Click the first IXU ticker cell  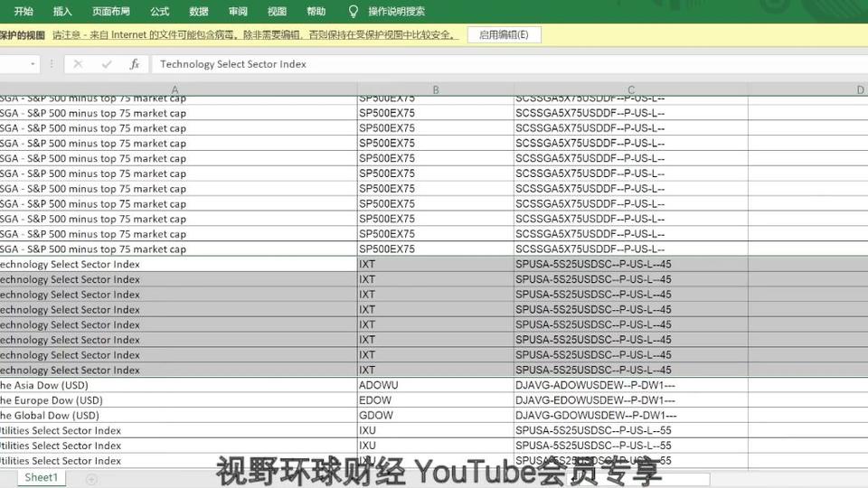(x=436, y=430)
